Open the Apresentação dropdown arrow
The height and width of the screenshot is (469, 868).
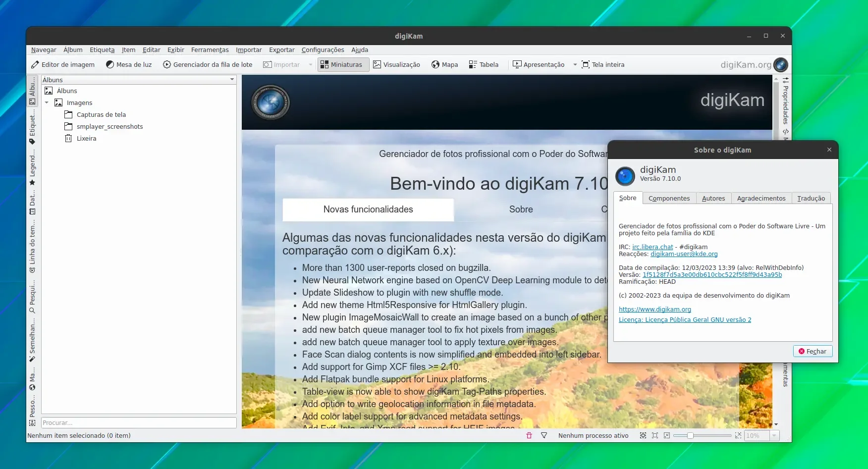point(575,65)
